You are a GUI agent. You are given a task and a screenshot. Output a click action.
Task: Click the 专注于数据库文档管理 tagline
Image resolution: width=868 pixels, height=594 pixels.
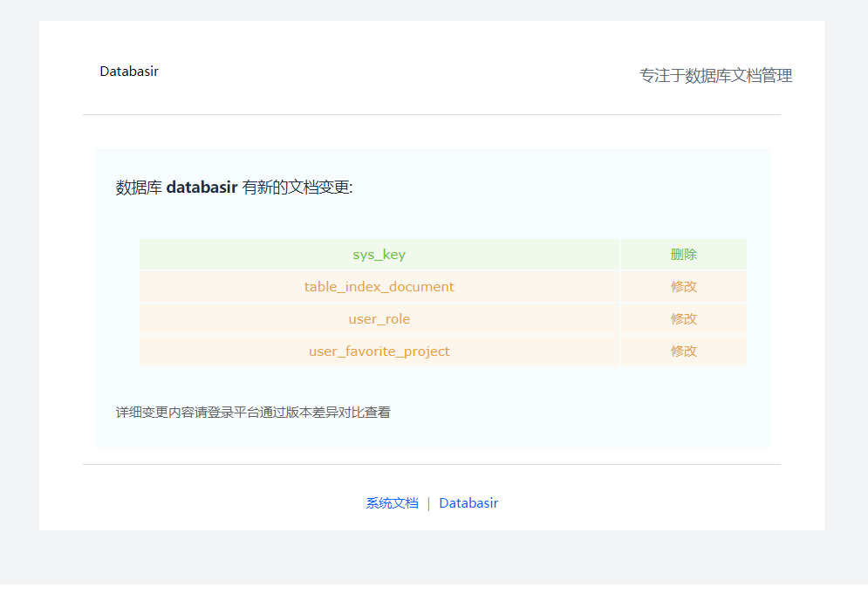[x=715, y=76]
